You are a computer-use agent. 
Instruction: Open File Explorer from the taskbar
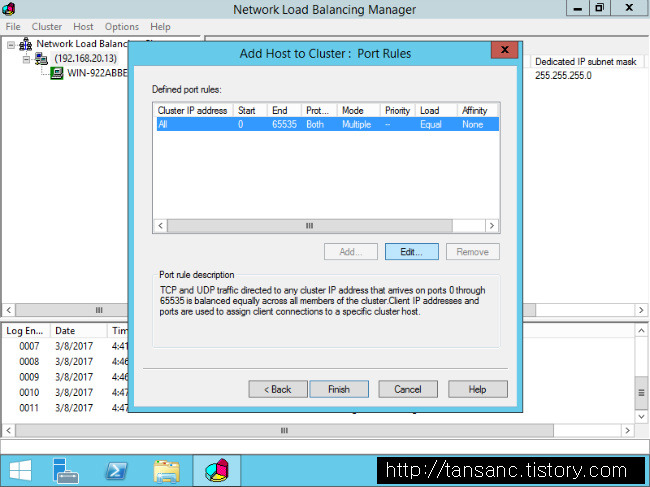166,471
